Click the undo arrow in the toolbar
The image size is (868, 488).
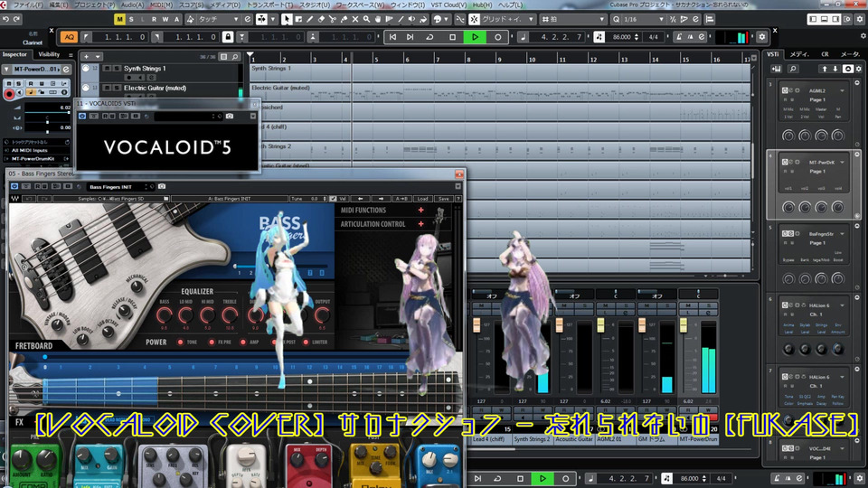click(5, 19)
